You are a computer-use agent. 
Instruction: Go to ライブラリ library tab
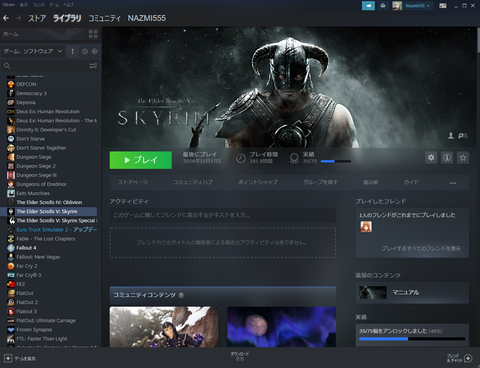pyautogui.click(x=67, y=18)
